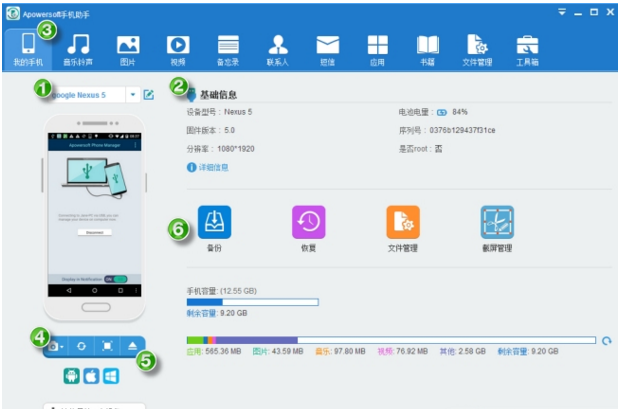Click the serial number 0376b129437f31ce

pyautogui.click(x=462, y=131)
